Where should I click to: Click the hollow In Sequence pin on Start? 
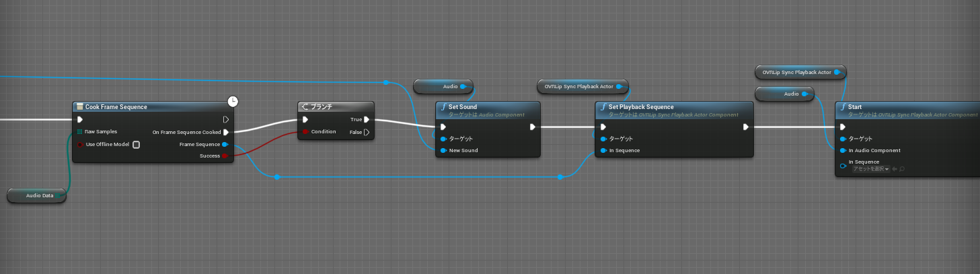point(843,165)
